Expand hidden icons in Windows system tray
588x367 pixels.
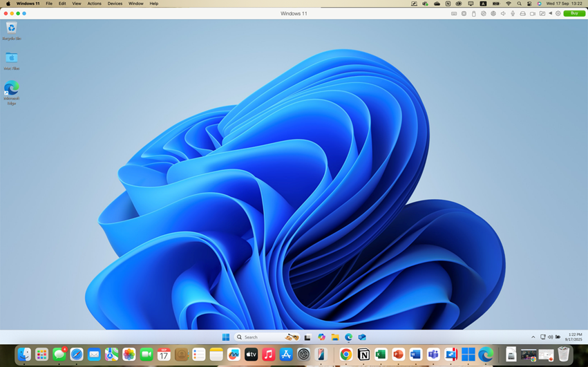pyautogui.click(x=533, y=337)
